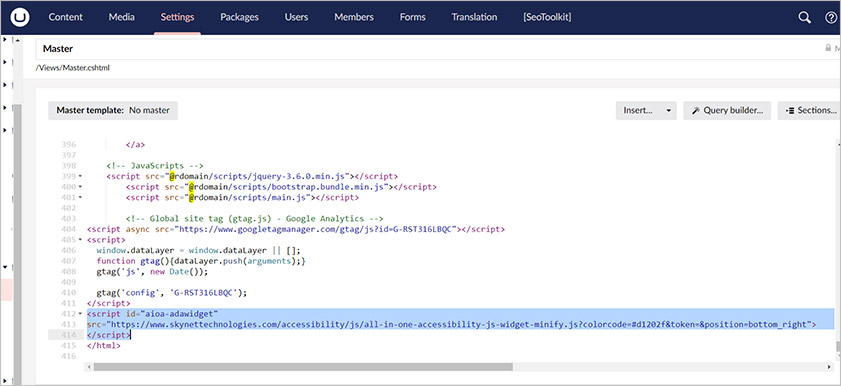Go to the Packages section

[x=239, y=17]
